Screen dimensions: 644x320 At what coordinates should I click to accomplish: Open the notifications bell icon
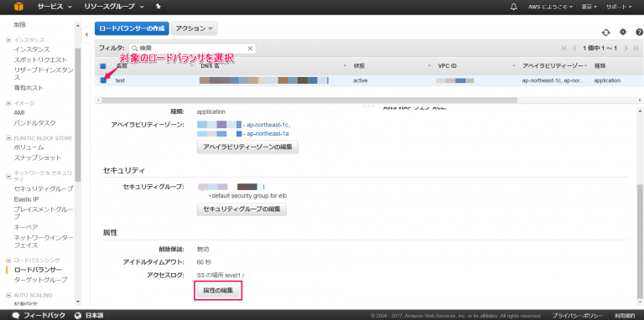[513, 7]
